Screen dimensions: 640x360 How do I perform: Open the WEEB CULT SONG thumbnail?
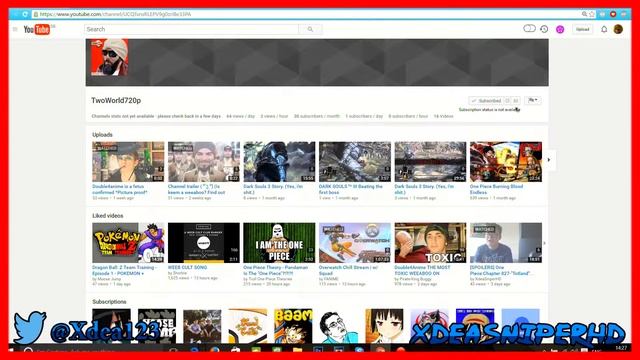tap(204, 242)
